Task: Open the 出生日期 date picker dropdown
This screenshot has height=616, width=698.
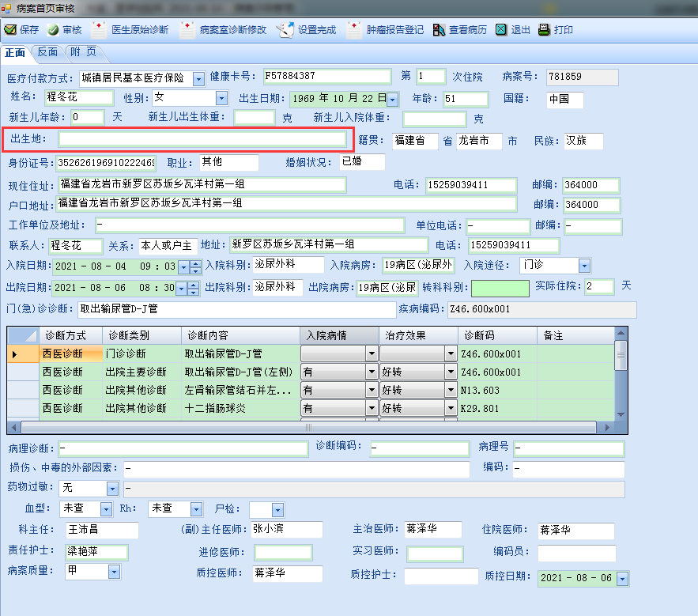Action: point(392,99)
